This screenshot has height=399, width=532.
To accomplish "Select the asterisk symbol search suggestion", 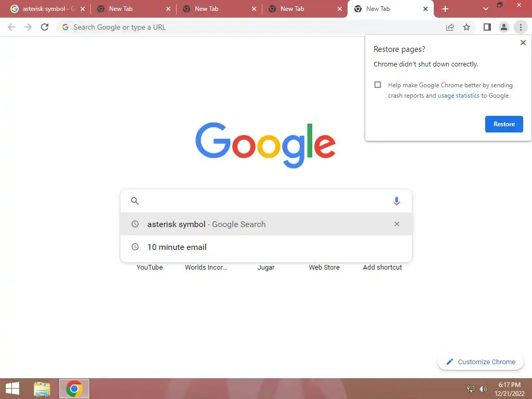I will (266, 224).
